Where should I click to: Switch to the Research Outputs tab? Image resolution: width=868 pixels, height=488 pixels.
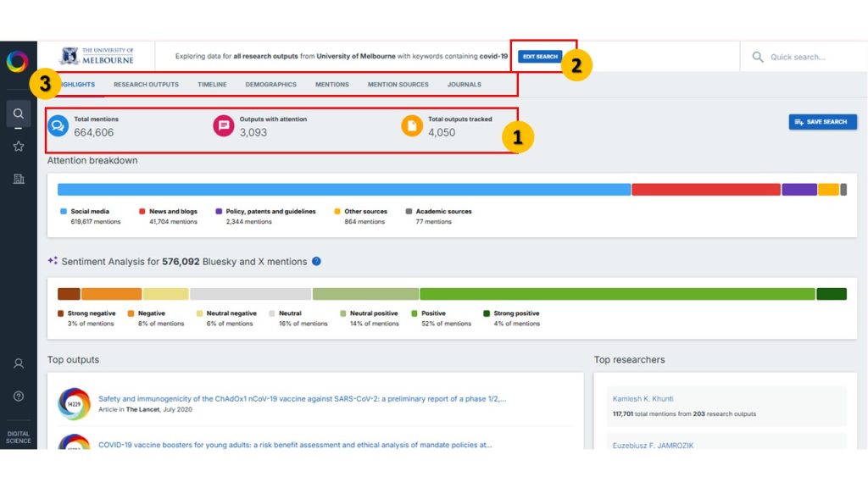(x=146, y=85)
